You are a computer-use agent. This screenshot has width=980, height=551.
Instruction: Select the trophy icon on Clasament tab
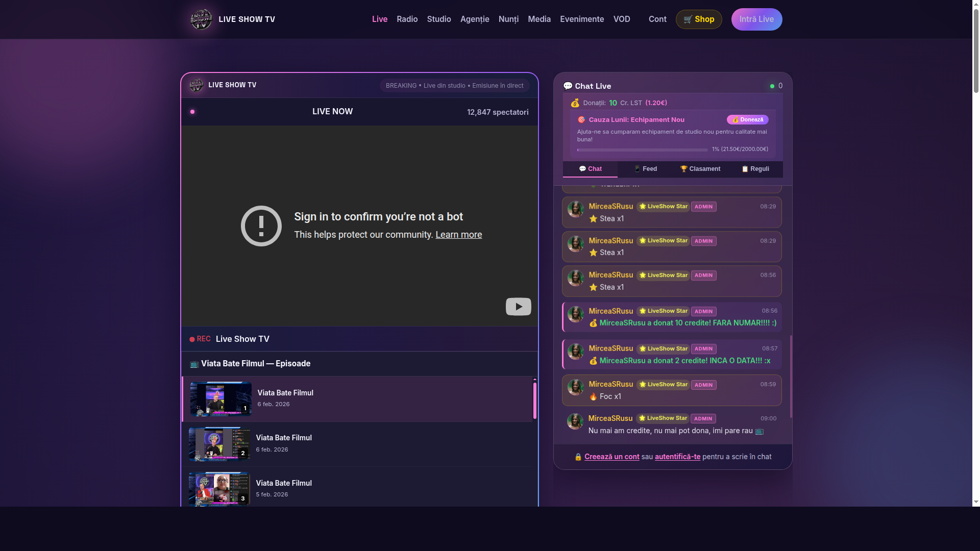coord(682,169)
